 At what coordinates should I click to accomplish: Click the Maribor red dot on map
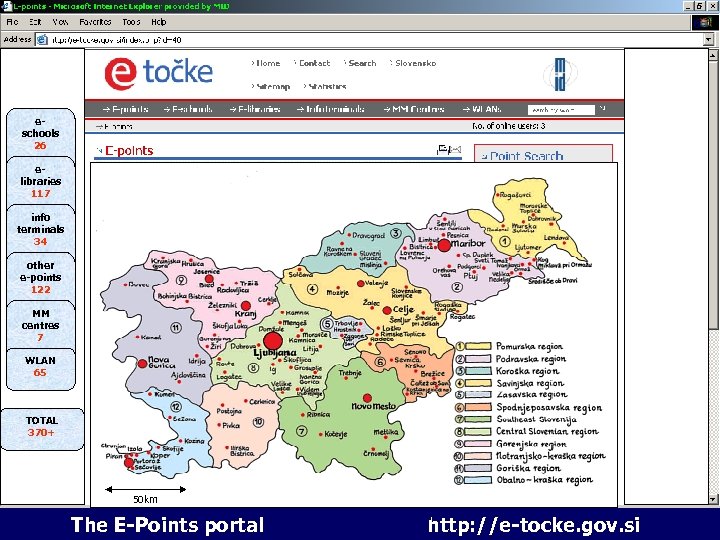click(x=444, y=245)
